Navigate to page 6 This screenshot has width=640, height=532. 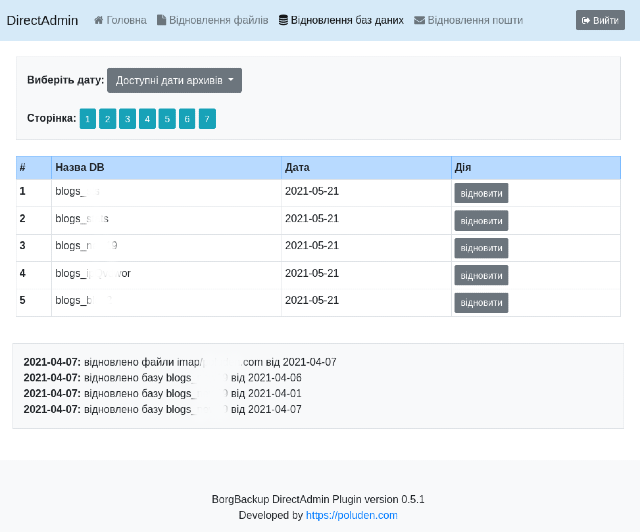tap(187, 119)
